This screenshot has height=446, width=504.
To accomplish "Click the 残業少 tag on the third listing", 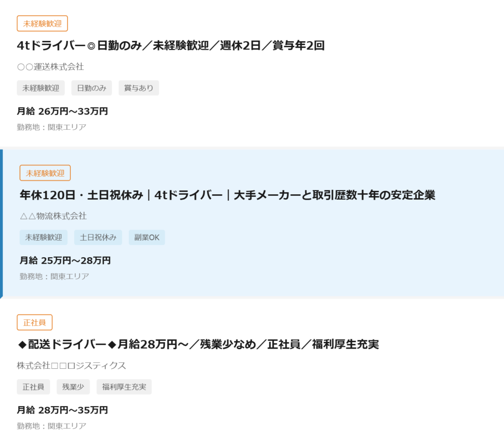I will 73,387.
